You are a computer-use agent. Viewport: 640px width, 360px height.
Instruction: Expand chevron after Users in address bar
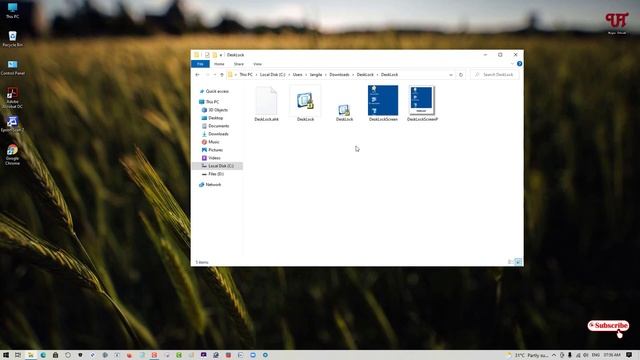point(306,75)
